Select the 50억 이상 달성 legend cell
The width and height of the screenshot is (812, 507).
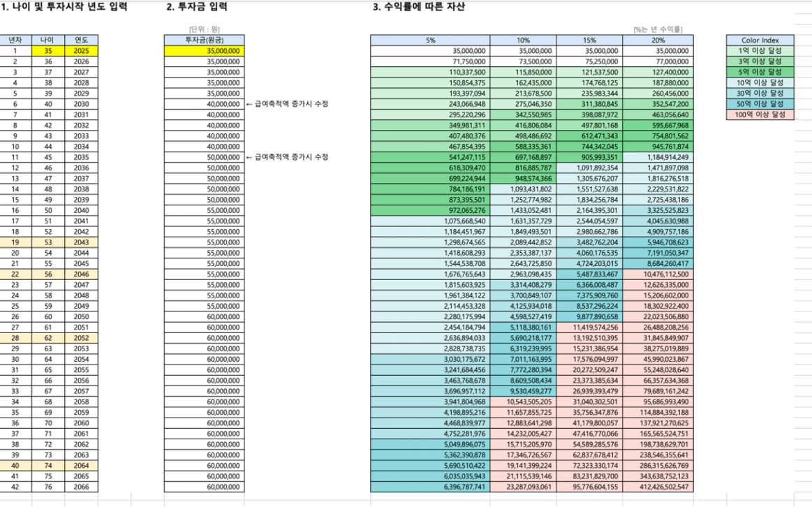[760, 103]
